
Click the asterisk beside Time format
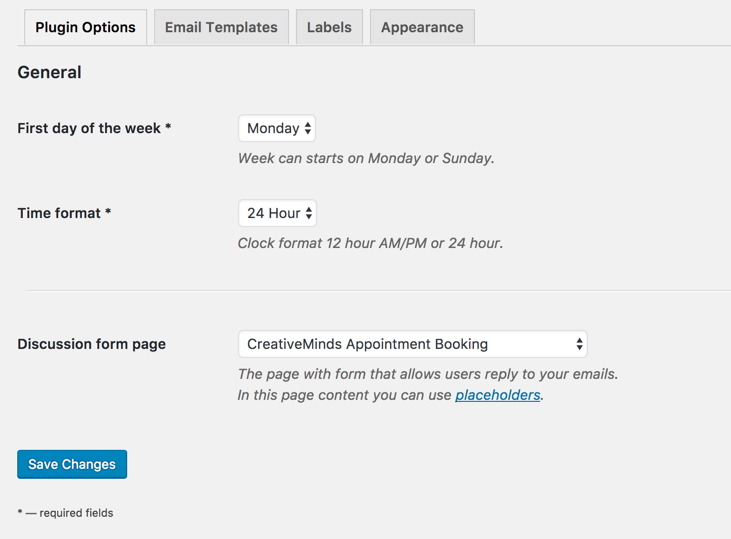coord(108,212)
